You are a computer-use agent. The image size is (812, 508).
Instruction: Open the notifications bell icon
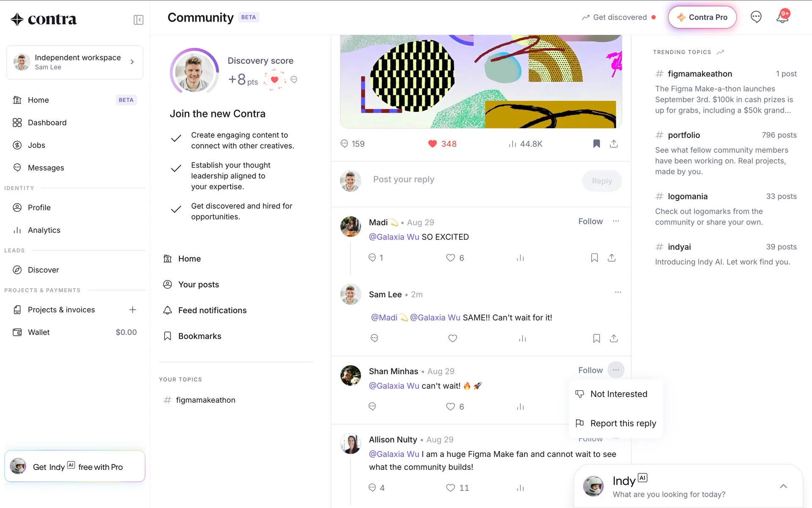[x=782, y=17]
